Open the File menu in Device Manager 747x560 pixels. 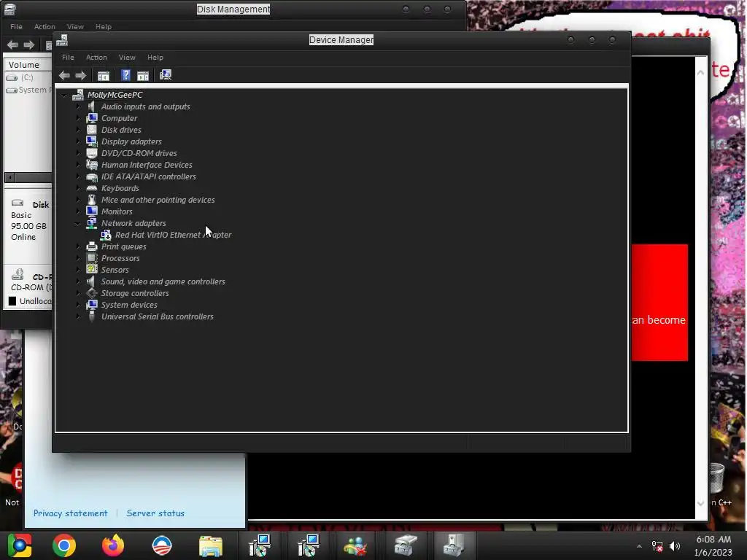click(x=68, y=57)
